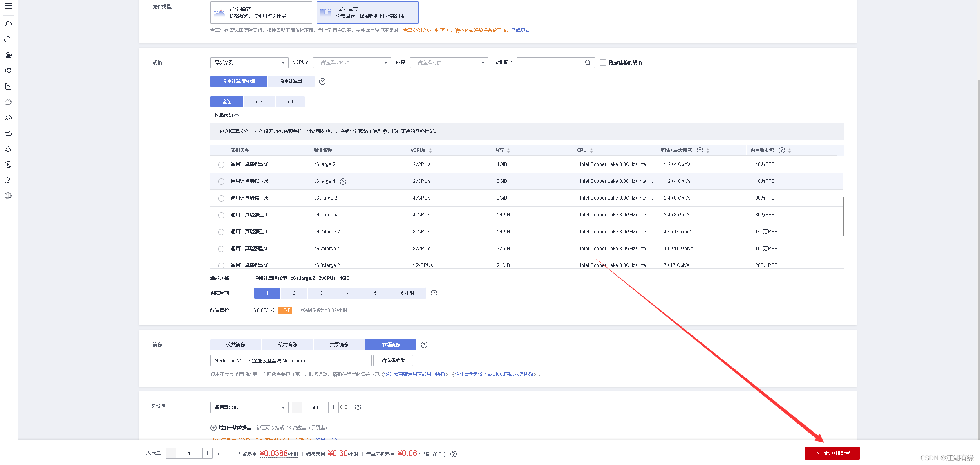980x465 pixels.
Task: Click the globe icon in left sidebar
Action: (x=8, y=196)
